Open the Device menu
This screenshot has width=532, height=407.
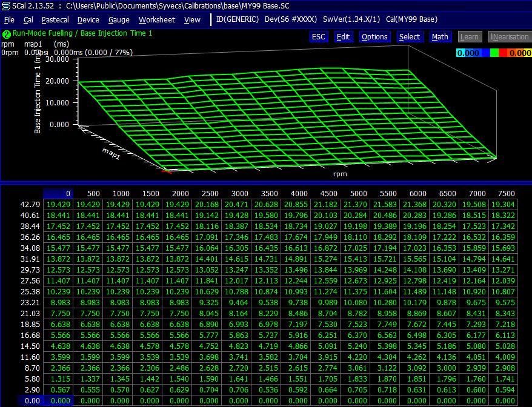(88, 19)
